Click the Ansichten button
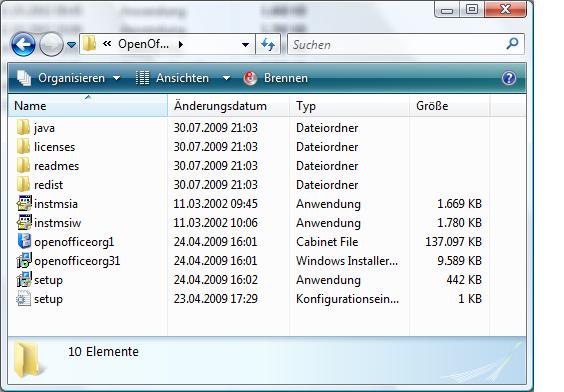Screen dimensions: 564x392 (x=182, y=78)
